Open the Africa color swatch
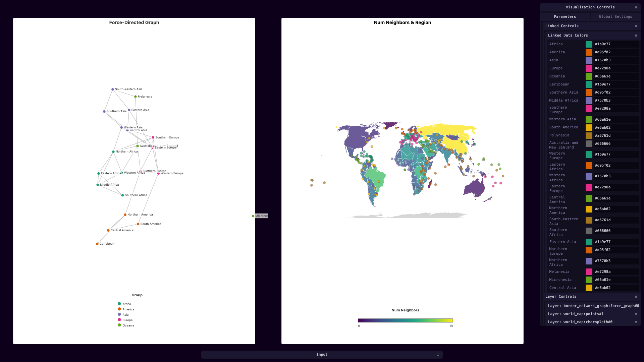The image size is (644, 362). pos(589,44)
